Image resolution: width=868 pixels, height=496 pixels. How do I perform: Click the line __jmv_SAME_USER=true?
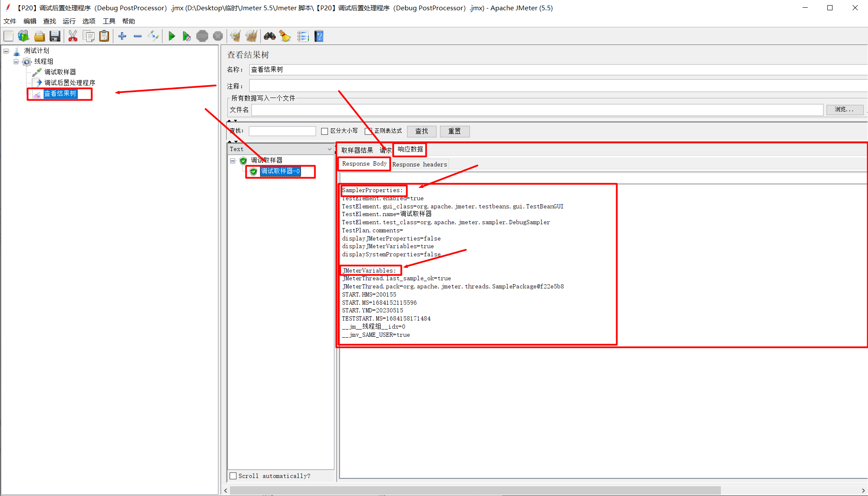click(x=376, y=335)
